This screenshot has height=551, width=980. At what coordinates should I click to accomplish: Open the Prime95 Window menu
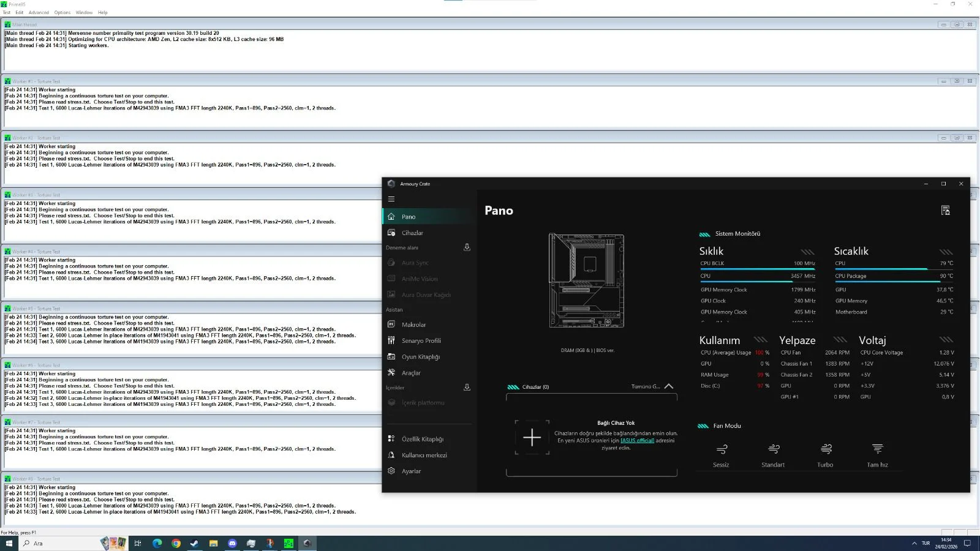(x=85, y=12)
